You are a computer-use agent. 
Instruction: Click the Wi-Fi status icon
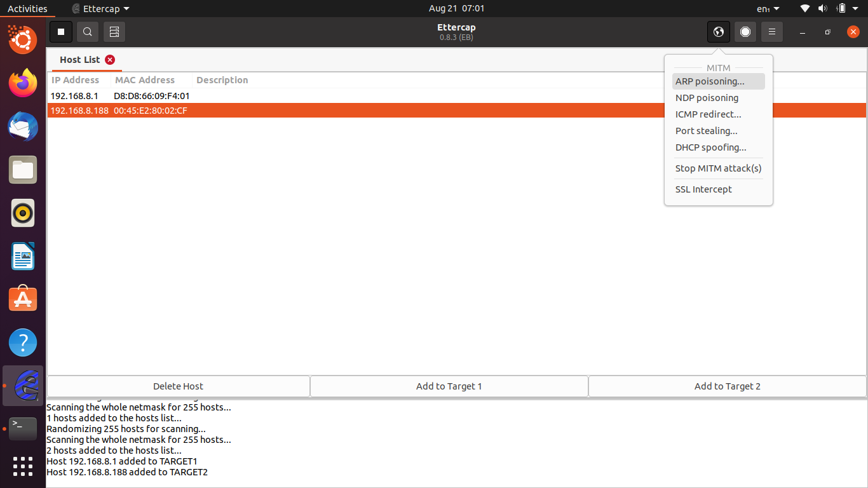(805, 8)
